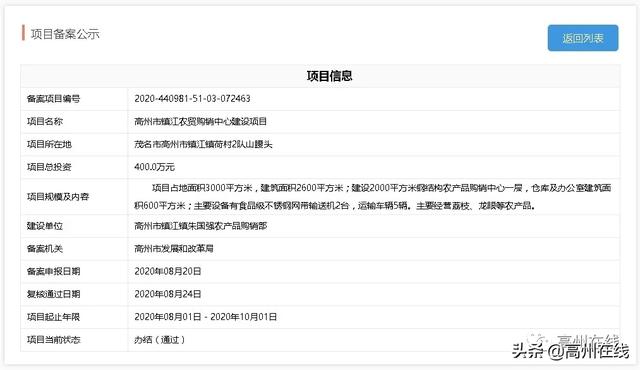This screenshot has height=370, width=640.
Task: Select the 项目名称 label
Action: point(45,122)
